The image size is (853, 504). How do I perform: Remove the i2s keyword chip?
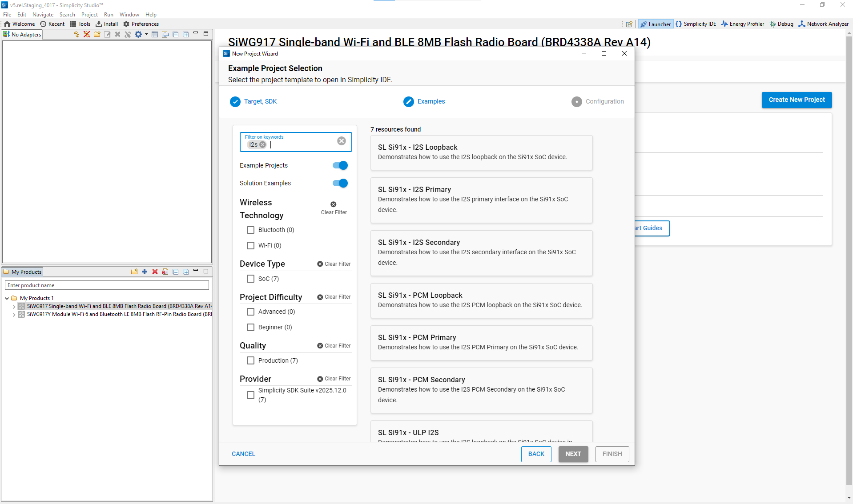263,145
